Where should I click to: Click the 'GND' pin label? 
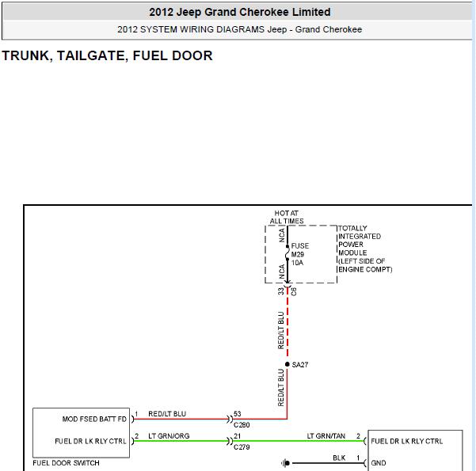point(379,463)
